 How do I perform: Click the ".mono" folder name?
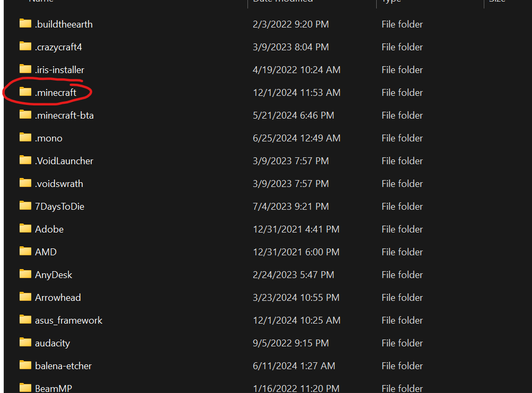(x=49, y=138)
